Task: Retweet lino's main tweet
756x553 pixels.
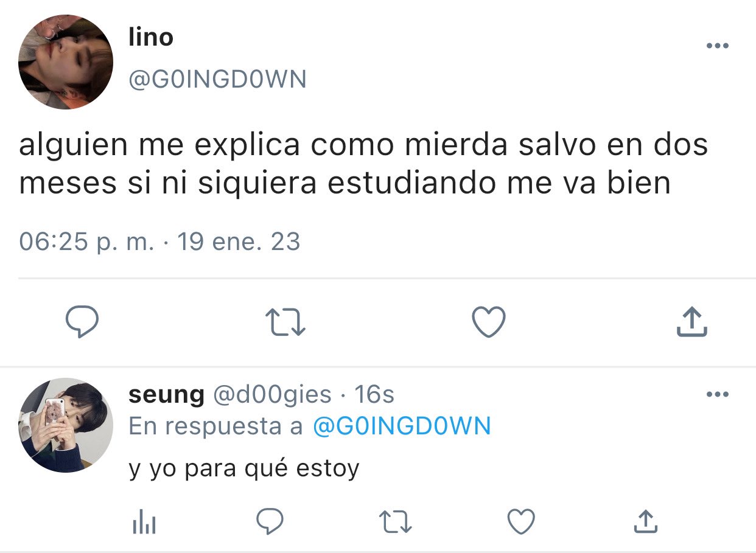Action: 287,322
